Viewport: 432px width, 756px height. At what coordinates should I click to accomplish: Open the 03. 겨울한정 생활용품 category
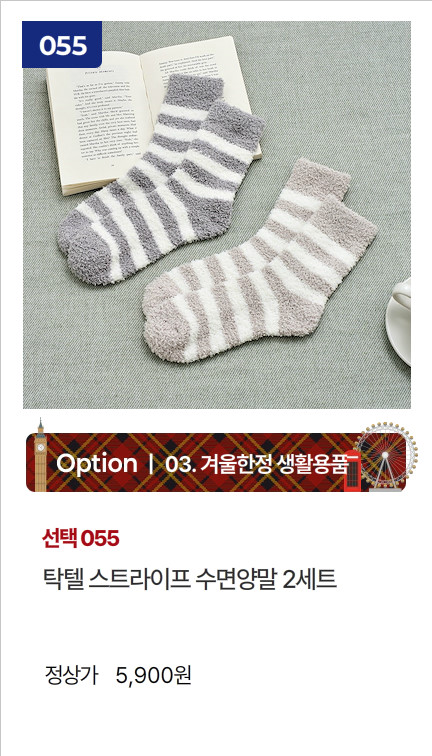pos(256,464)
